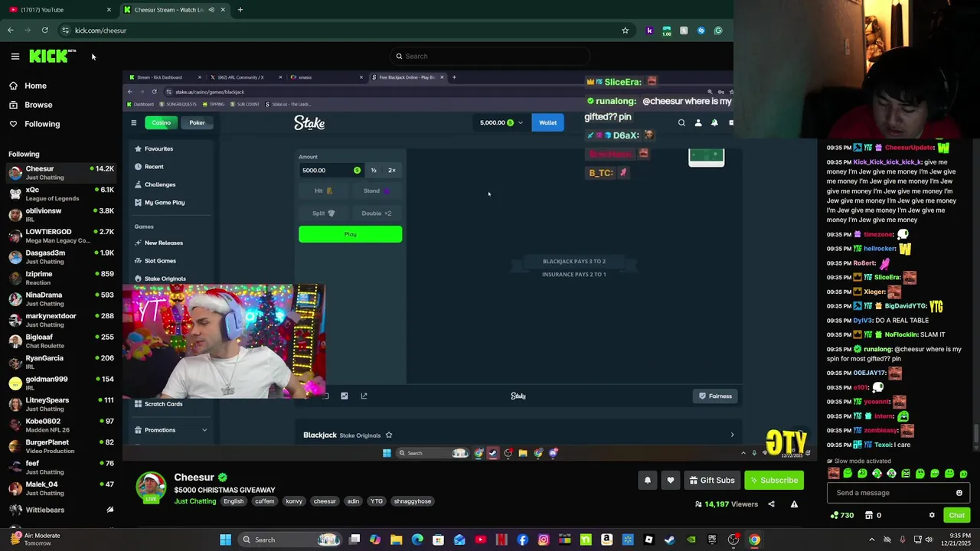Open File Explorer from the taskbar
Image resolution: width=980 pixels, height=551 pixels.
[396, 540]
